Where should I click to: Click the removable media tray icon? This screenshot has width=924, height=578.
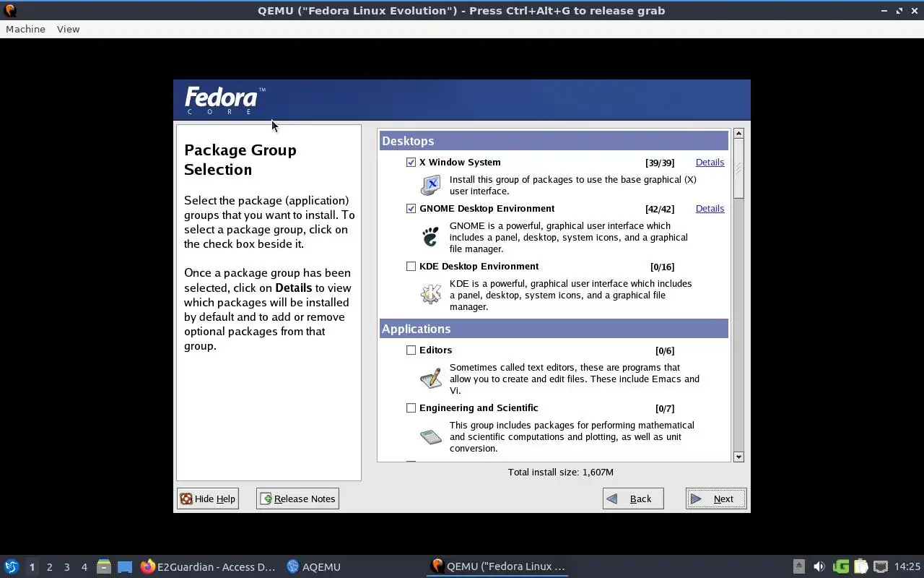pos(799,566)
